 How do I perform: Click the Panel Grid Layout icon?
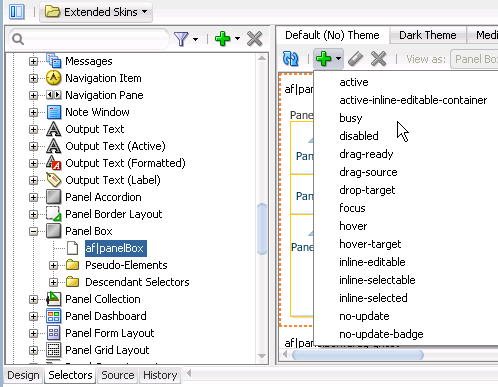pos(53,350)
